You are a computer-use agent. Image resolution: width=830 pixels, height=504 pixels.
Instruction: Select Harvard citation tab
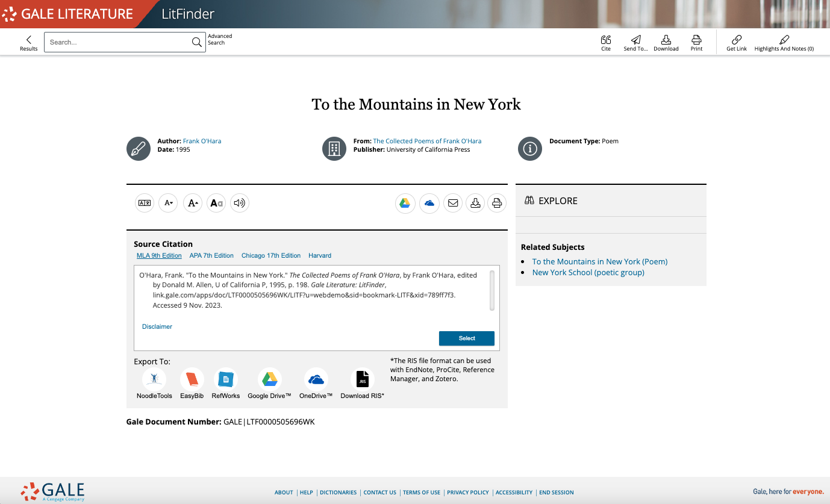click(320, 255)
